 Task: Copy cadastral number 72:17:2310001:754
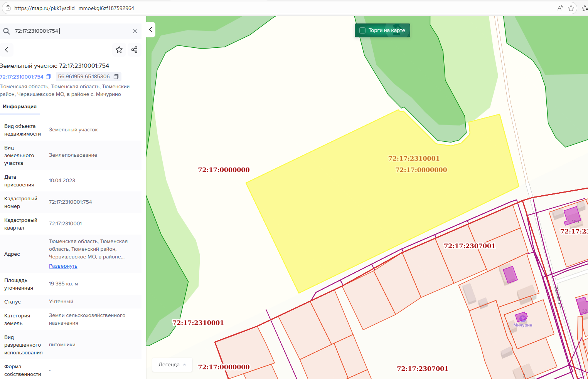coord(48,77)
